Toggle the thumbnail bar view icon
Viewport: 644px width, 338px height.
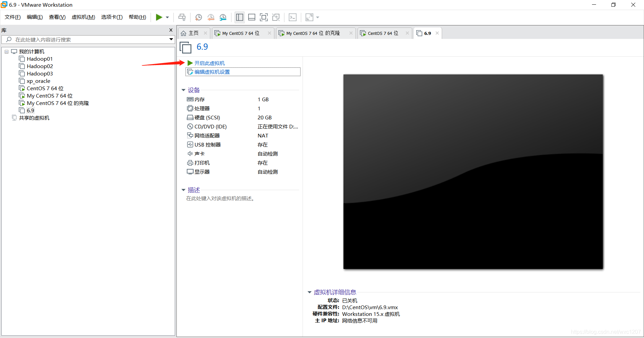pos(252,17)
